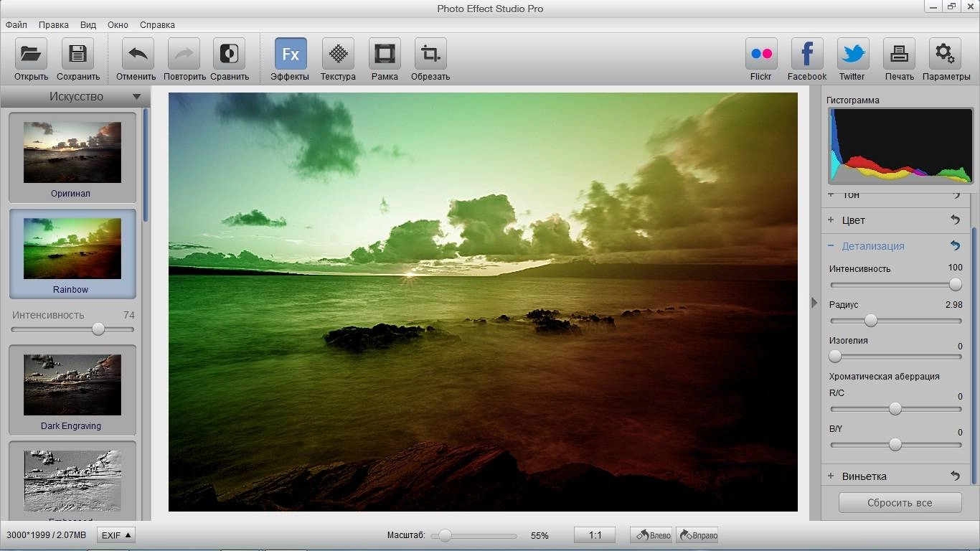Expand the Цвет section

pos(831,220)
